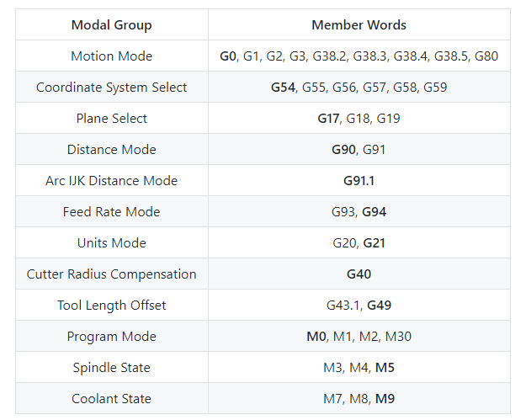
Task: Select the Arc IJK Distance Mode label
Action: (111, 181)
